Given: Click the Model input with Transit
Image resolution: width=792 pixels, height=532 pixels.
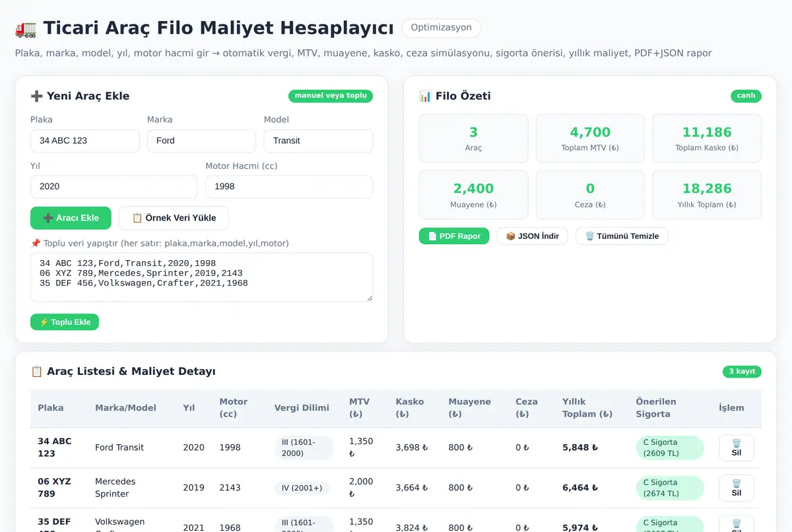Looking at the screenshot, I should click(x=318, y=141).
